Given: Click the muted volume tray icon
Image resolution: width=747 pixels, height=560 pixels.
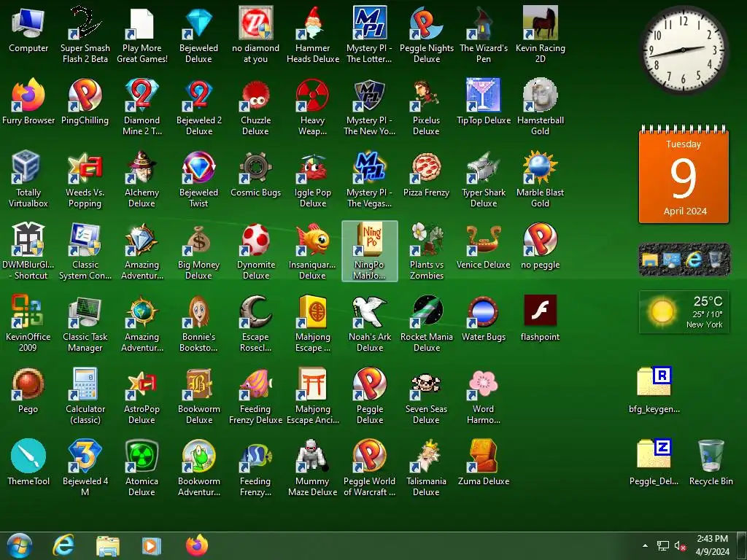Looking at the screenshot, I should click(x=680, y=545).
